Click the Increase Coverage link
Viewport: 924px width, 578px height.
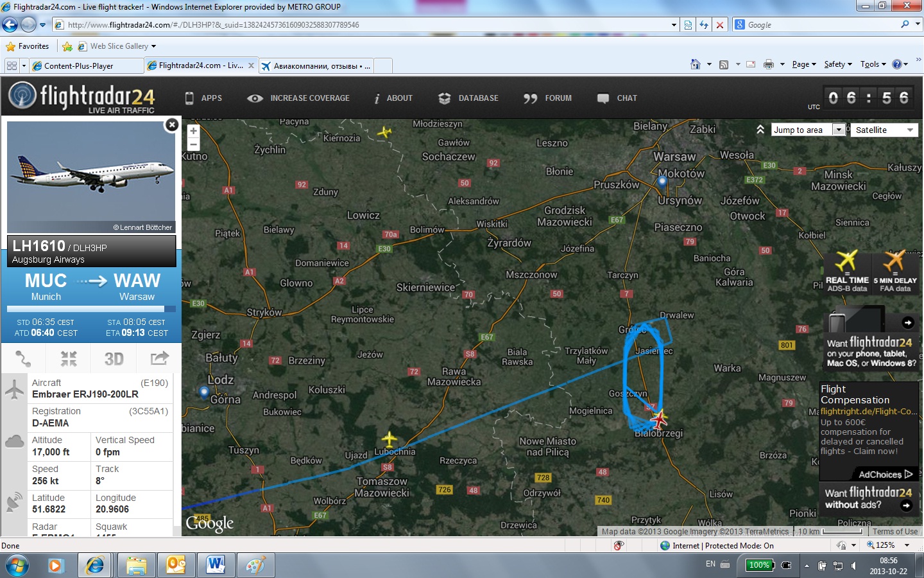[299, 98]
